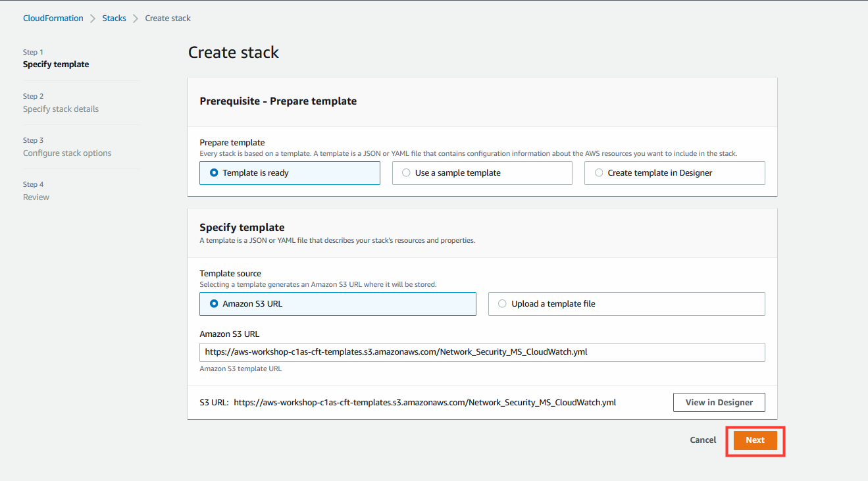This screenshot has height=481, width=868.
Task: Click 'Create stack' breadcrumb text
Action: click(x=168, y=18)
